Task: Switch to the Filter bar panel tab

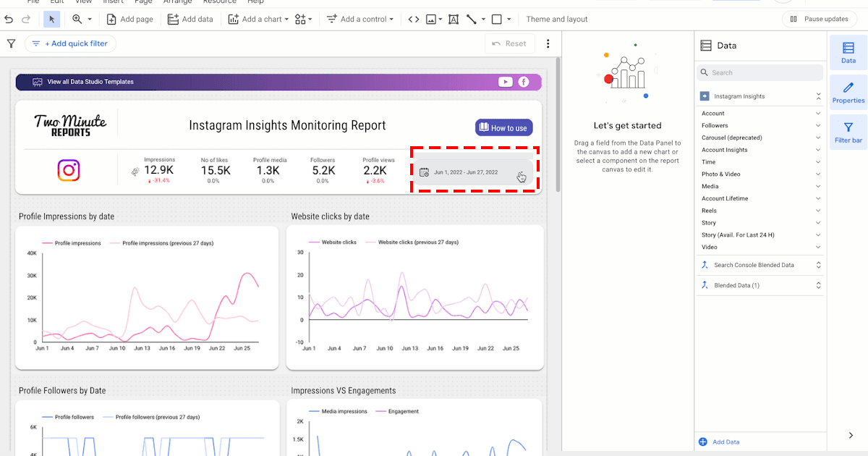Action: 848,132
